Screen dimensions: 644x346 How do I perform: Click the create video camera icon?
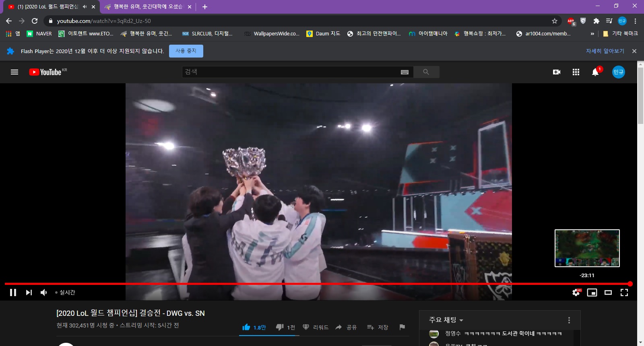[557, 72]
